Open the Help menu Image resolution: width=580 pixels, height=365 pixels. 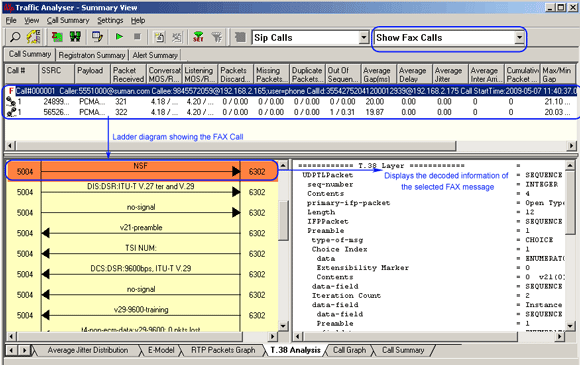(x=138, y=21)
